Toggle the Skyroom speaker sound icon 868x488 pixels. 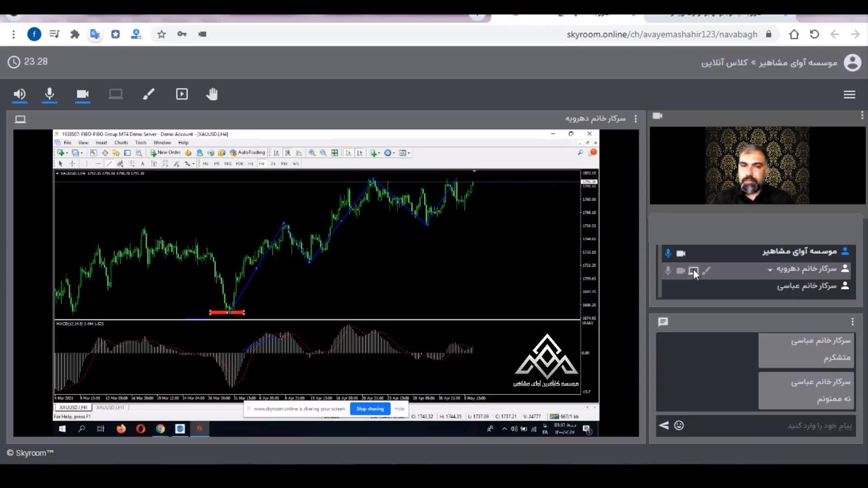19,94
